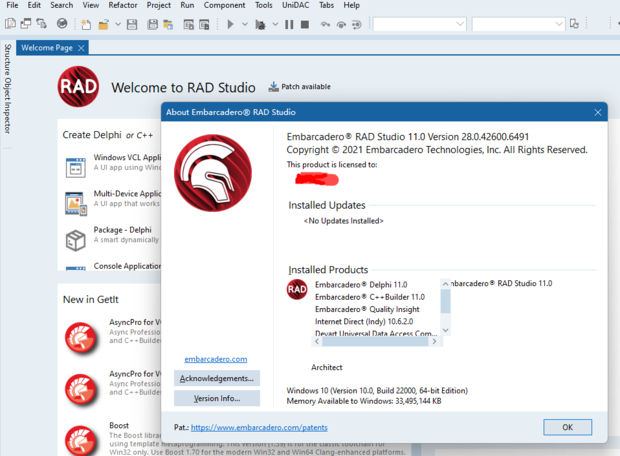Click installed products horizontal scroll-right arrow
The width and height of the screenshot is (620, 456).
tap(434, 341)
